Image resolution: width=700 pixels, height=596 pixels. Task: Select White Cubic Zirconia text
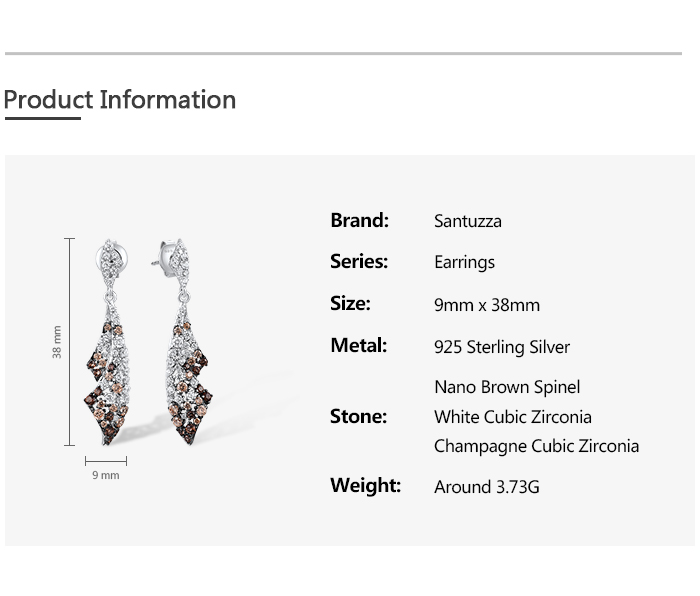click(x=512, y=417)
